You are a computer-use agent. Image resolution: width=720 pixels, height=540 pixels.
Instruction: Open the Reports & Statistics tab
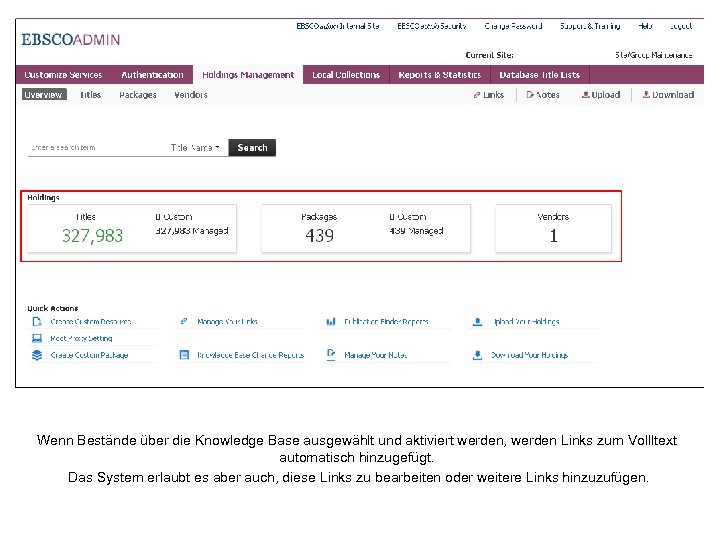440,75
